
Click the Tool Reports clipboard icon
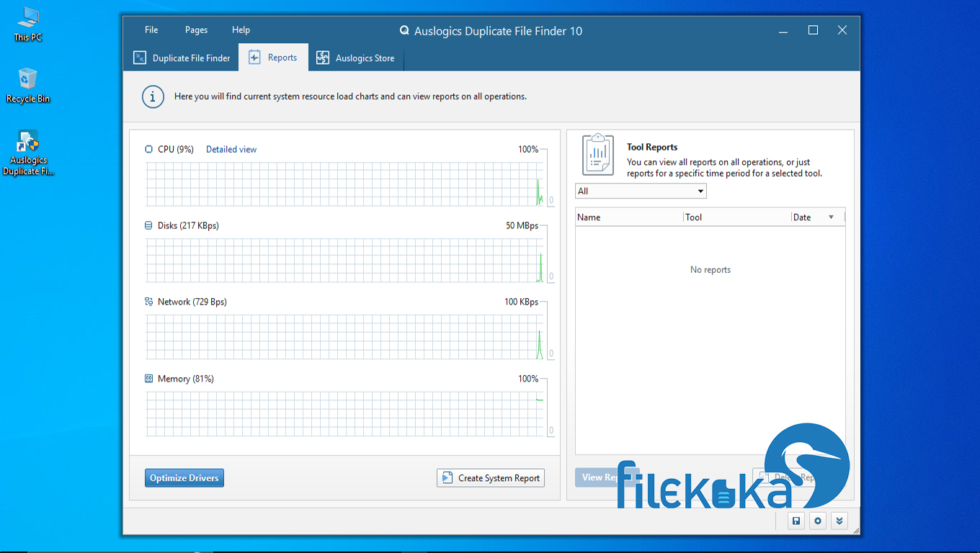[598, 154]
